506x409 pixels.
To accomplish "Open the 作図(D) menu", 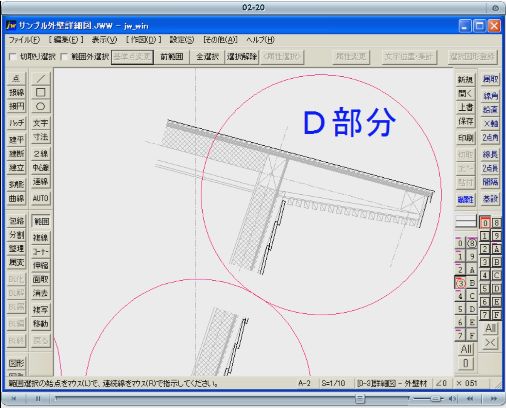I will point(143,40).
